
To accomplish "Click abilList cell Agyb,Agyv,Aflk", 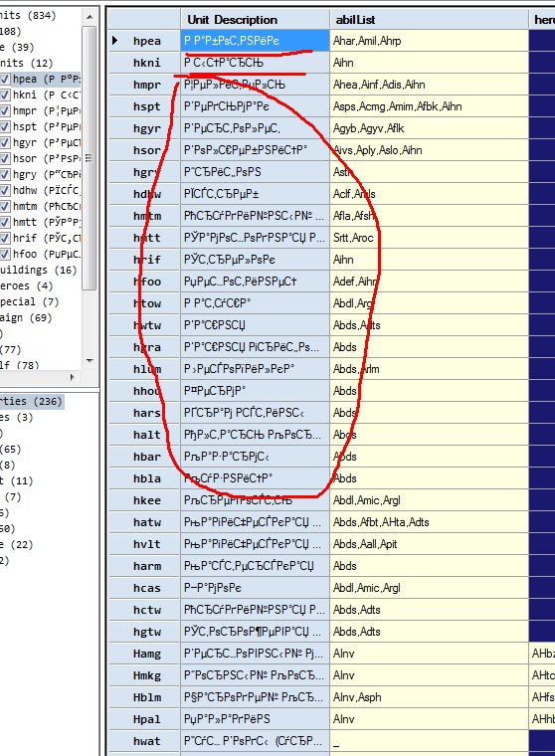I will tap(429, 128).
